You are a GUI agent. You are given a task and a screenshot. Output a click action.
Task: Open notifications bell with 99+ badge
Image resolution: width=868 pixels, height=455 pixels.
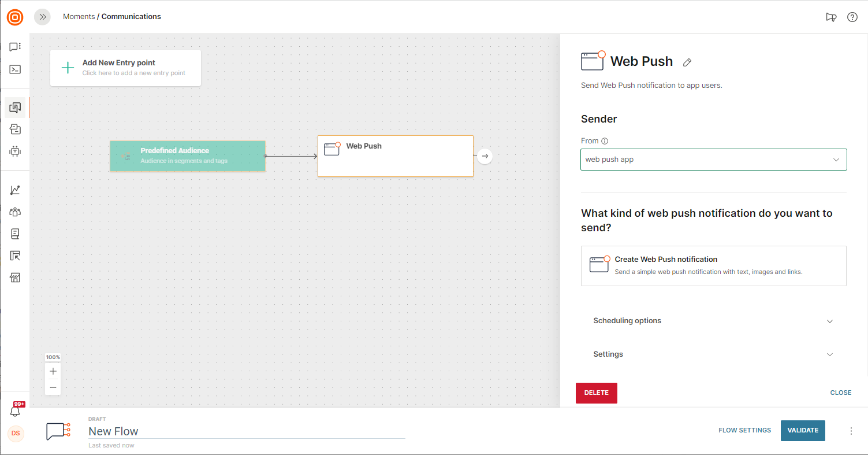(x=16, y=411)
